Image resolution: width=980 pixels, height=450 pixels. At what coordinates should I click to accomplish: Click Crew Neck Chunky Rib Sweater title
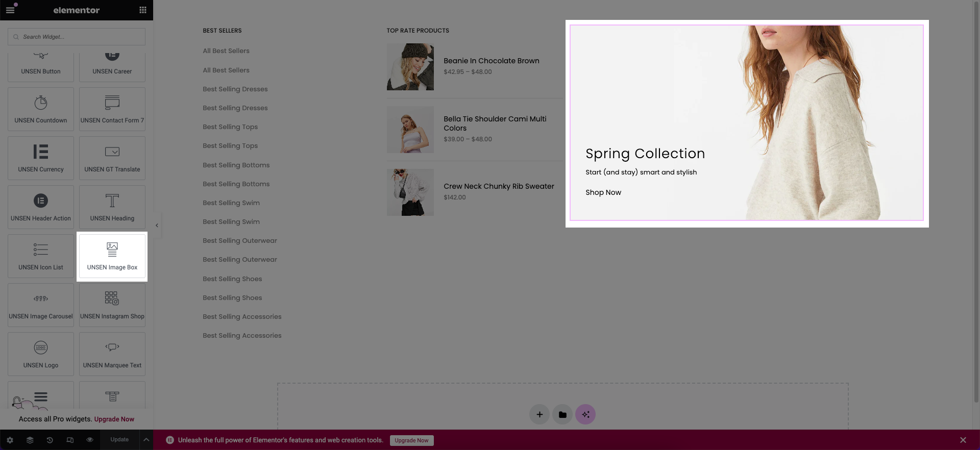click(x=499, y=186)
